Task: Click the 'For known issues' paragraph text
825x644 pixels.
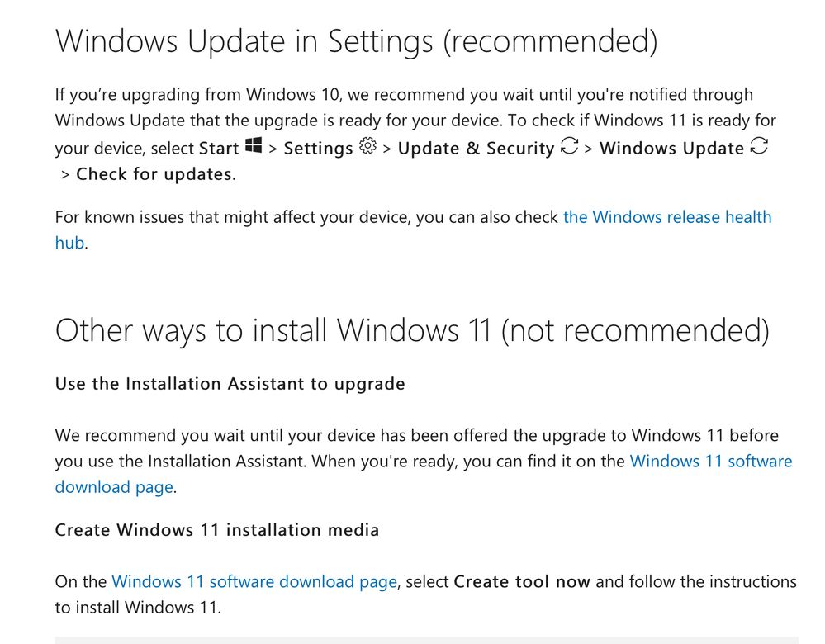Action: [306, 217]
